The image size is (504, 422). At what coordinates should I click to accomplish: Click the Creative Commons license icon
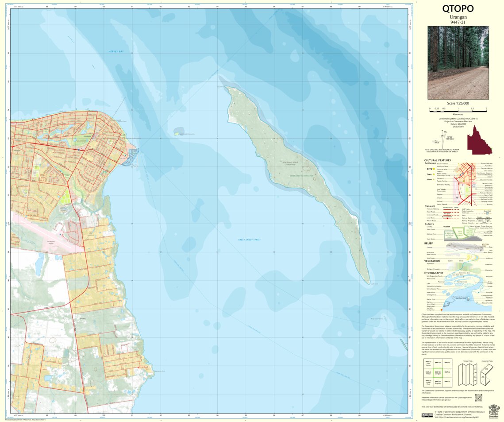(x=427, y=415)
